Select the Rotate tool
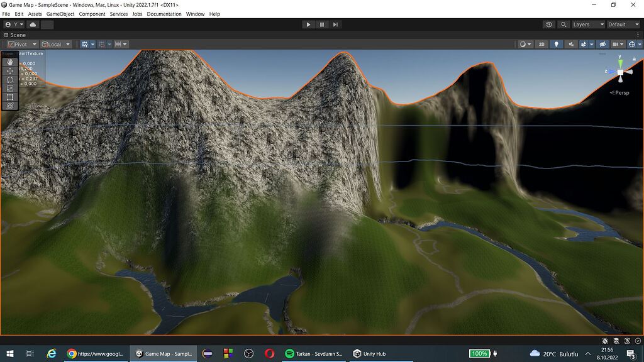The image size is (644, 362). tap(9, 80)
